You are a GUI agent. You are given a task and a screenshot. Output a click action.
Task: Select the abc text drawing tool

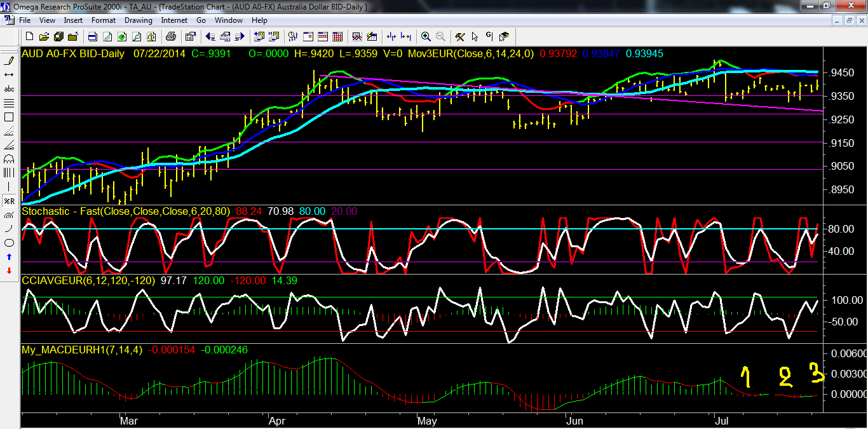pos(9,89)
